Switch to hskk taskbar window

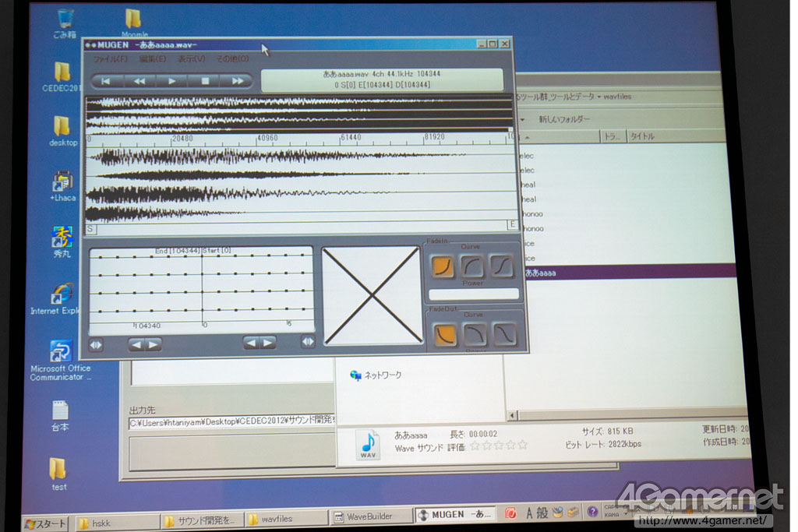pos(116,523)
